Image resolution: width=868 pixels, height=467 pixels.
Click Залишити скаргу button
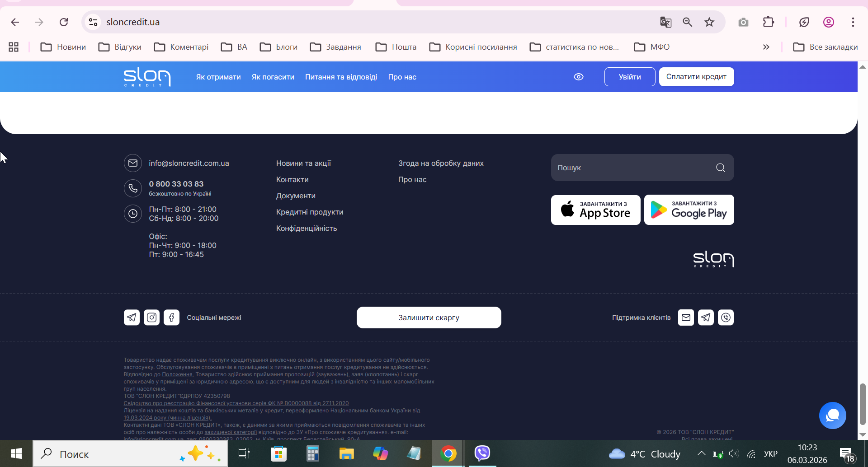tap(429, 318)
